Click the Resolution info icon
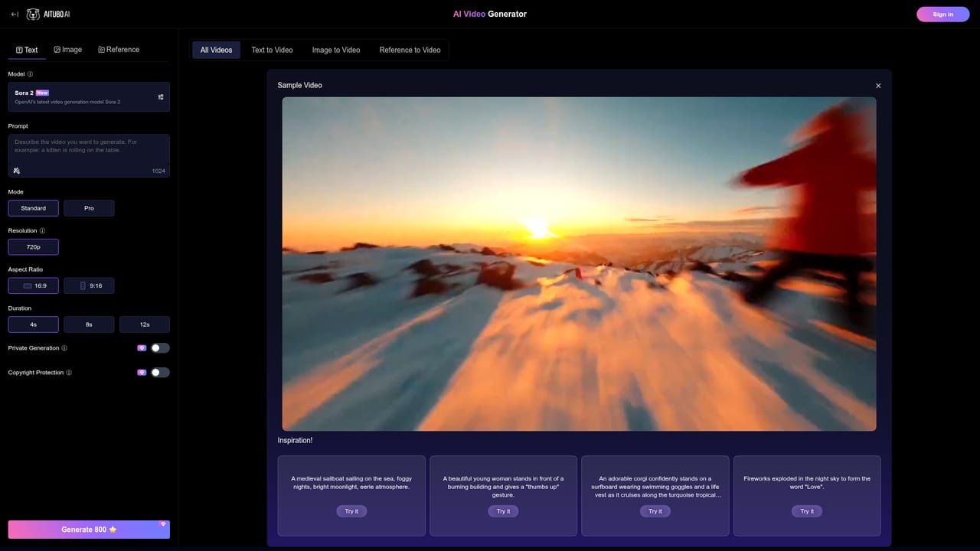 point(42,230)
